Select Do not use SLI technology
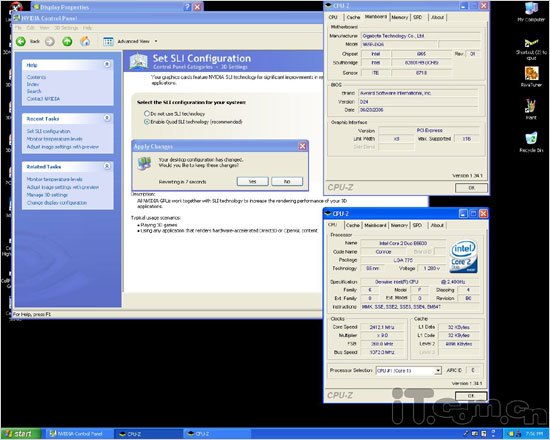Image resolution: width=550 pixels, height=440 pixels. pos(147,114)
